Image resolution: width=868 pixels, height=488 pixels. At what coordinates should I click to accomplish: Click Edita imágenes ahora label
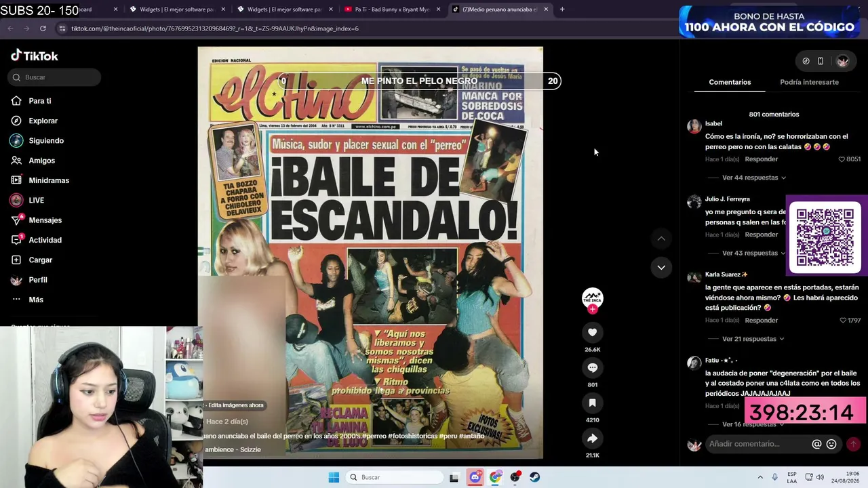pyautogui.click(x=235, y=405)
